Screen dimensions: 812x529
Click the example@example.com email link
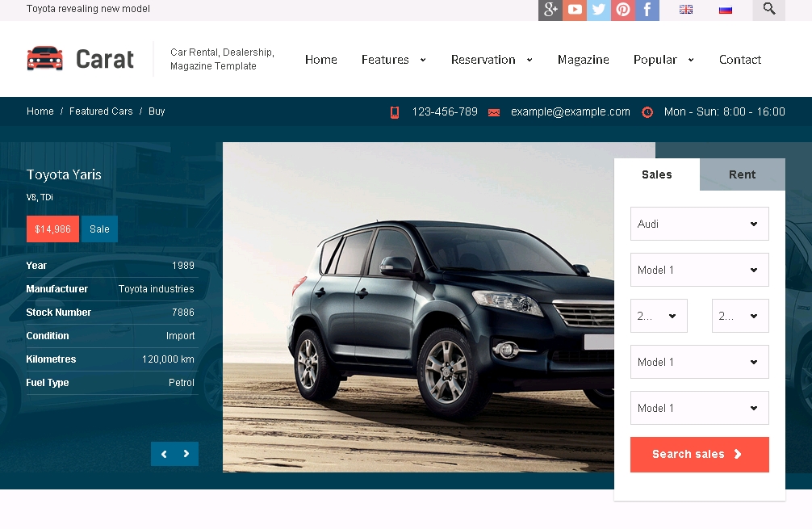570,112
